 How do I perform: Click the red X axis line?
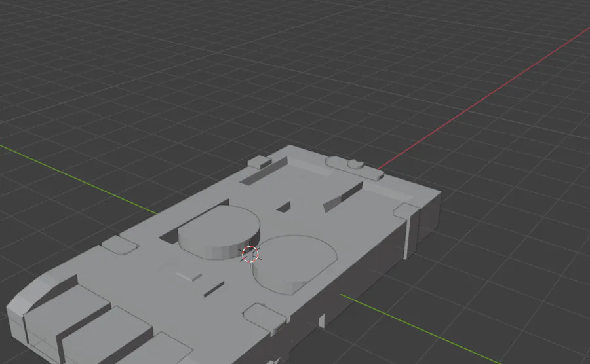pos(484,99)
